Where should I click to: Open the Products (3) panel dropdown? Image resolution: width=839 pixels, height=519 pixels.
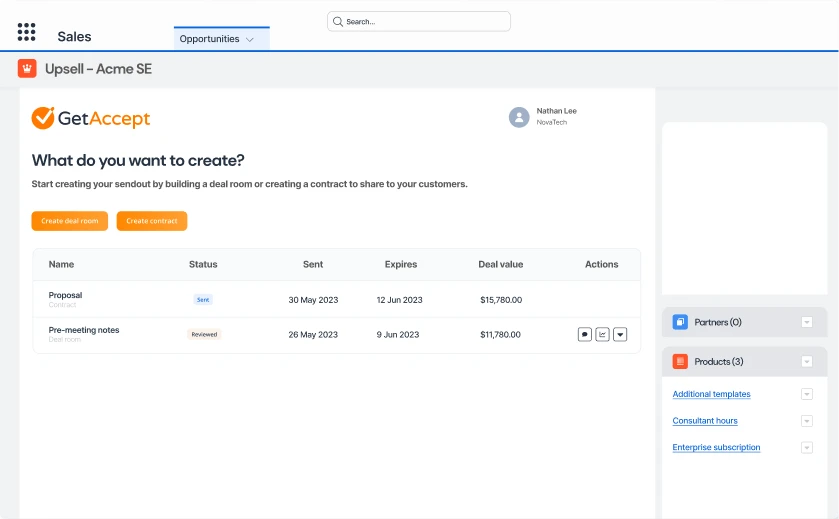point(807,362)
